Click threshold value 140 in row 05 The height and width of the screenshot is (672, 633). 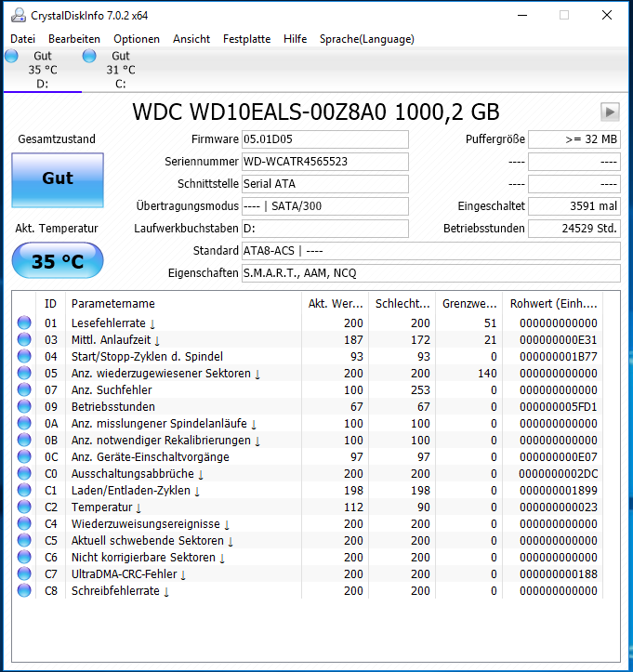pos(487,374)
